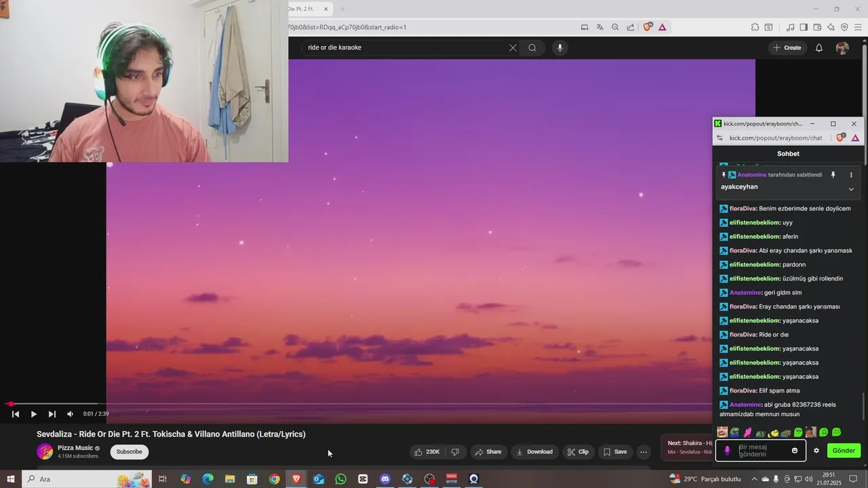Open YouTube notifications bell
Screen dimensions: 868x488
[819, 47]
